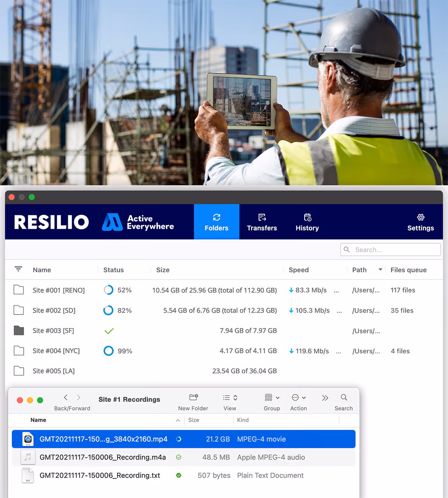Screen dimensions: 448x498
Task: Click the filter icon beside the Name header
Action: click(x=18, y=269)
